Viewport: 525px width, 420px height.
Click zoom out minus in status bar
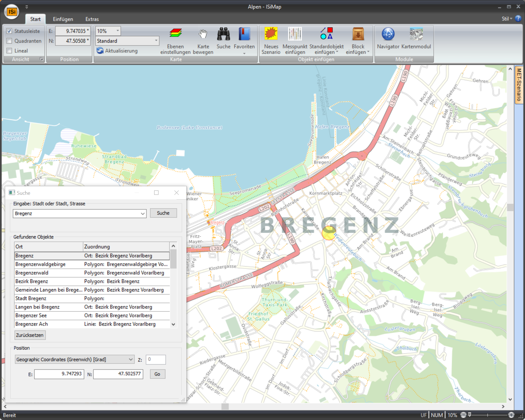coord(463,415)
